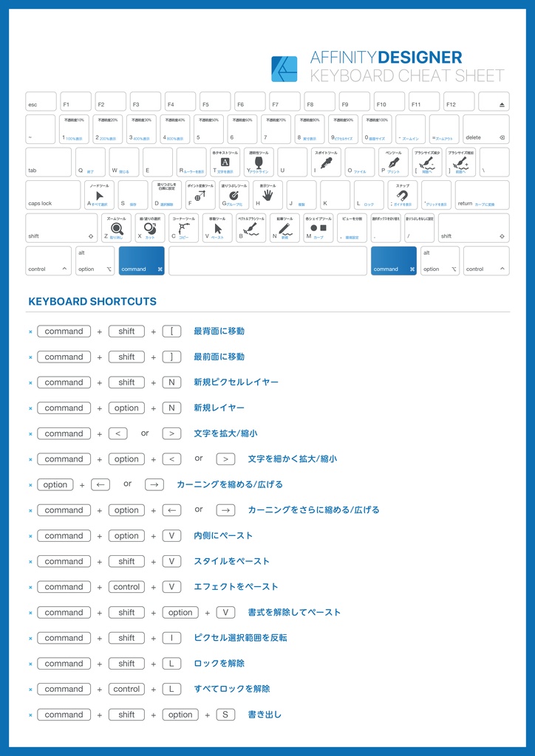This screenshot has width=535, height=756.
Task: Click the F12 function key
Action: [x=460, y=102]
